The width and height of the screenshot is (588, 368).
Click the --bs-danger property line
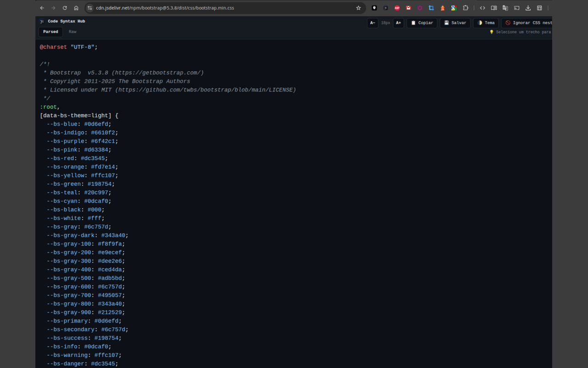(x=82, y=364)
